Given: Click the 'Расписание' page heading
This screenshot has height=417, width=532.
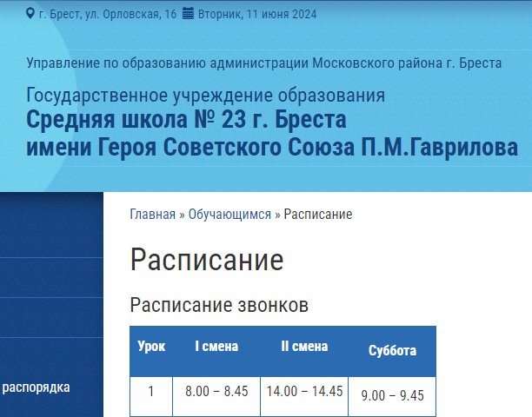Looking at the screenshot, I should coord(207,260).
